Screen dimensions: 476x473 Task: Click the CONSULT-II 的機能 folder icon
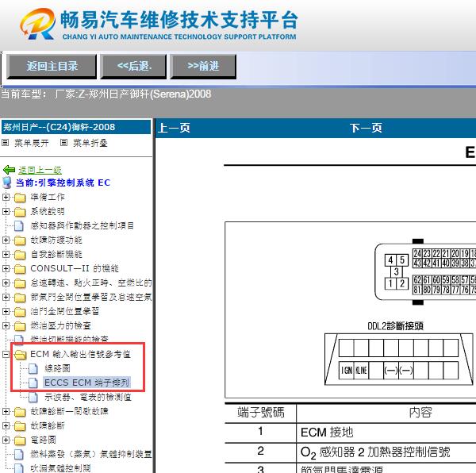click(20, 269)
